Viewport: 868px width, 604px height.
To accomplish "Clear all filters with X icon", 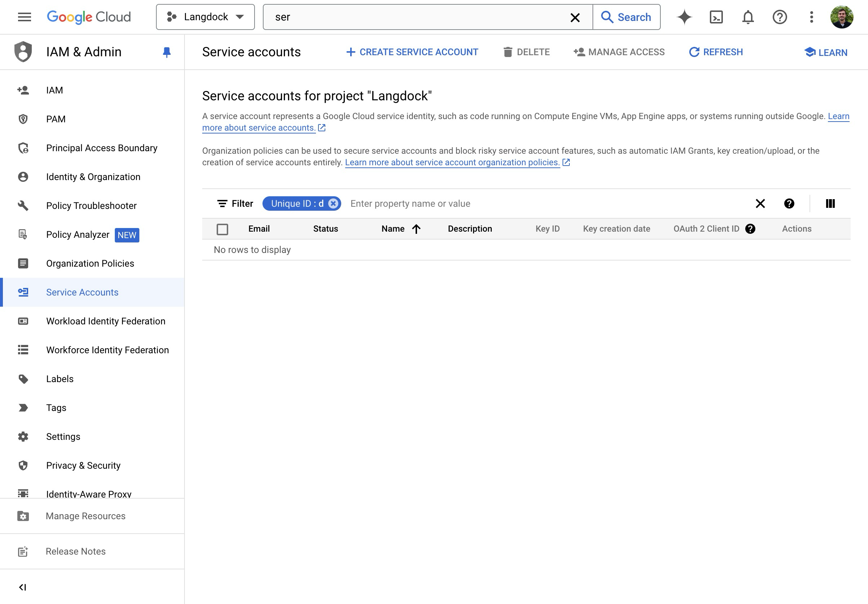I will (x=760, y=203).
